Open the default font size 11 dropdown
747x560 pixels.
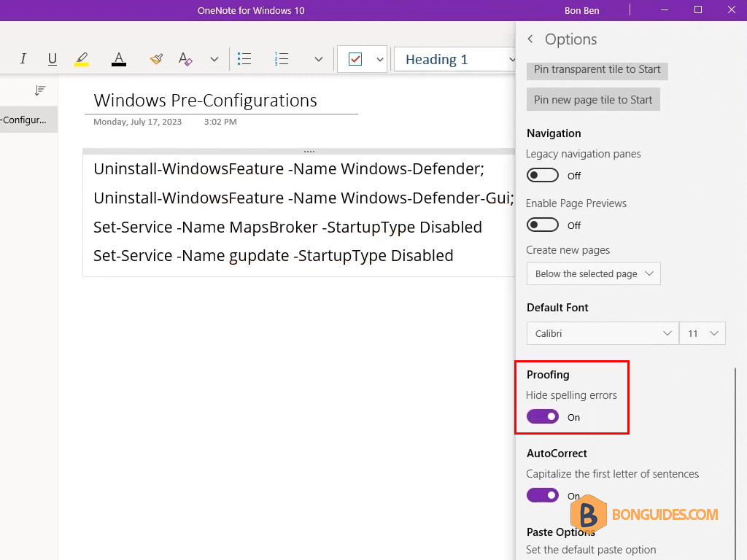tap(703, 333)
